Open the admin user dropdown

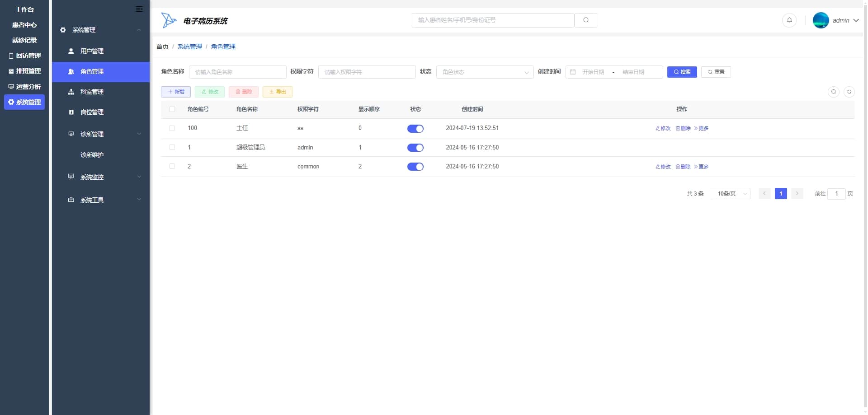[836, 20]
